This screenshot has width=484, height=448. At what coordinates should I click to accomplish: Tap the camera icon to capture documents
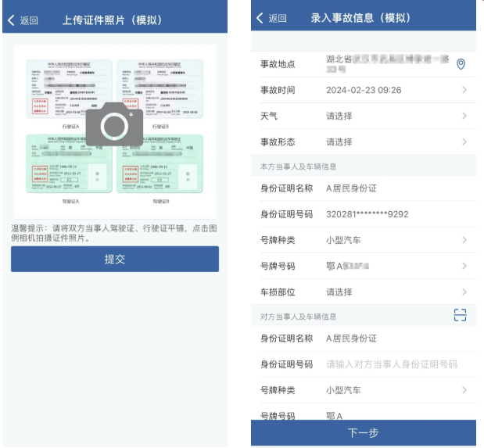[x=114, y=125]
